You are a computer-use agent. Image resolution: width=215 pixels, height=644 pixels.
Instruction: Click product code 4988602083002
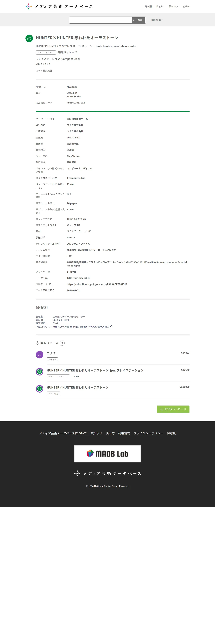(76, 103)
